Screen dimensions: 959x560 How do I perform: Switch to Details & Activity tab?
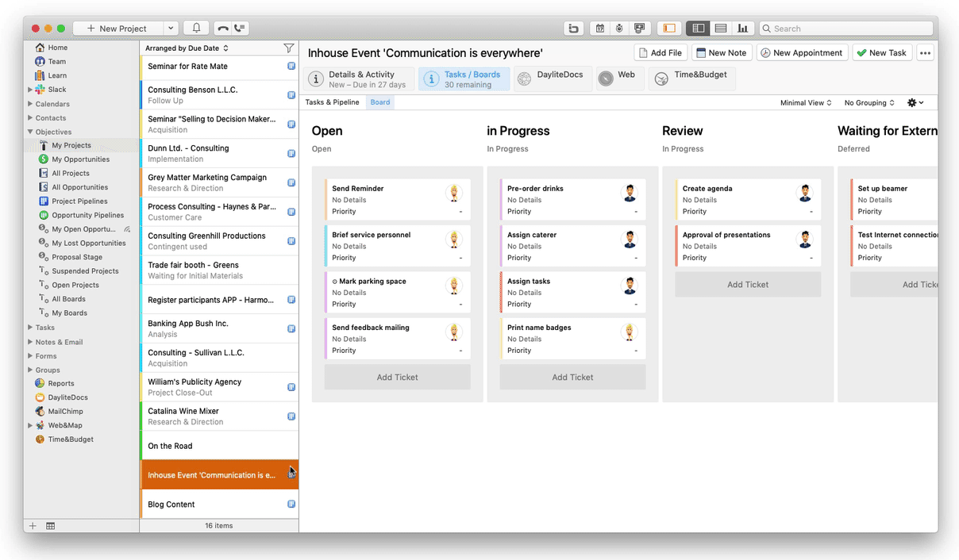coord(357,79)
